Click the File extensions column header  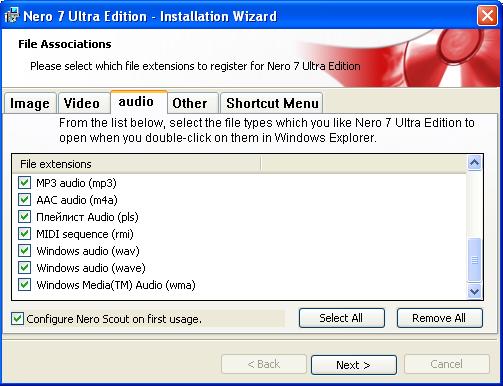(136, 164)
